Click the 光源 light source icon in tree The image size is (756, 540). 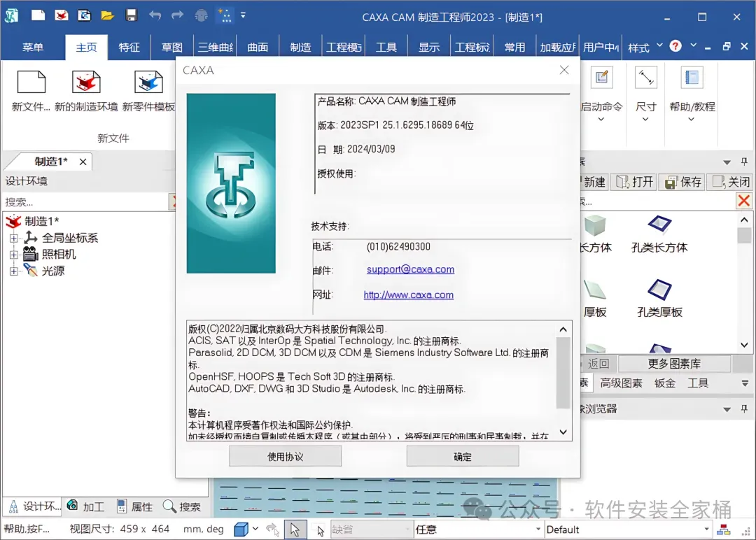30,270
